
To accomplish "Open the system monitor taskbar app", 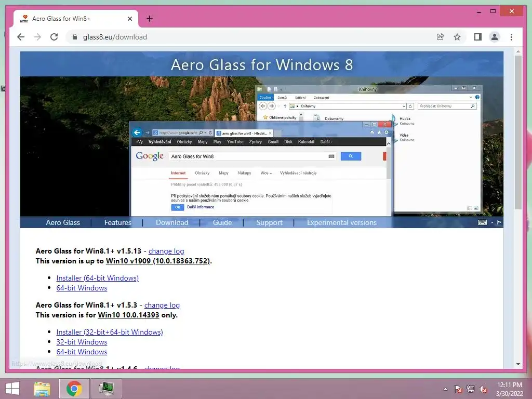I will tap(106, 389).
